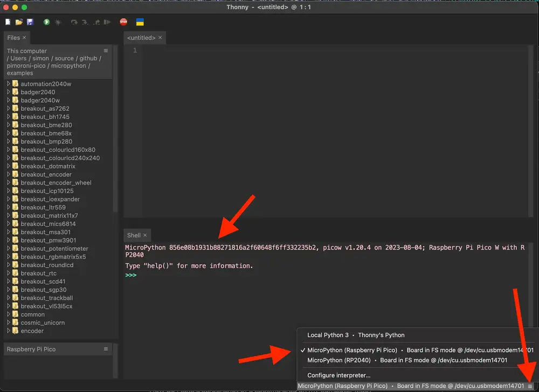Image resolution: width=539 pixels, height=392 pixels.
Task: Expand the breakout_bme280 folder
Action: tap(9, 125)
